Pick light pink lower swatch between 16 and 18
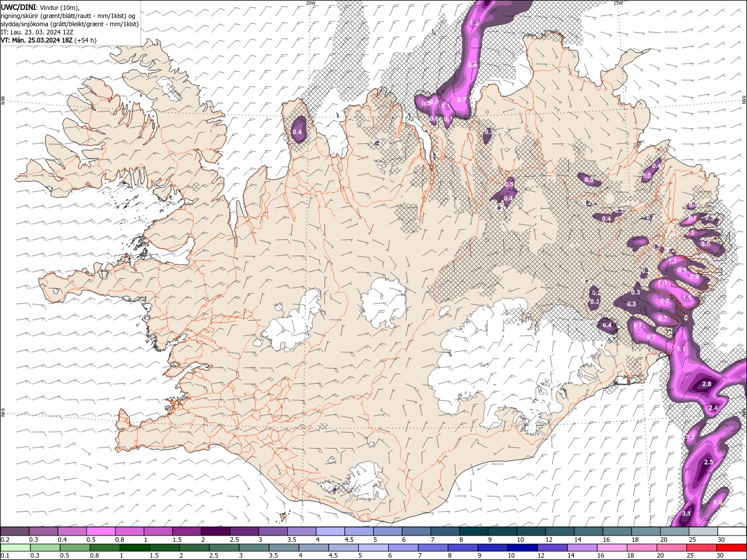 click(x=612, y=548)
